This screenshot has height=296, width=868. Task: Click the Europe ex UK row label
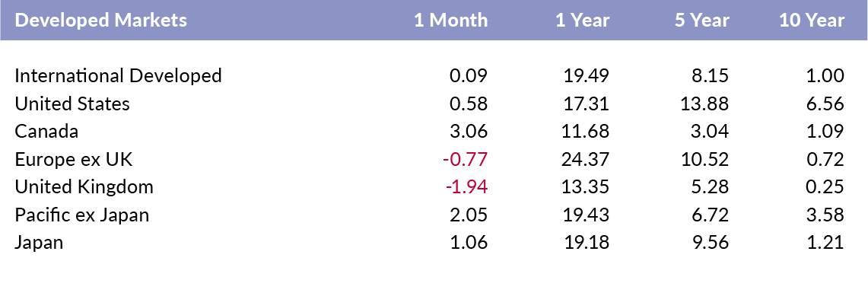coord(74,159)
